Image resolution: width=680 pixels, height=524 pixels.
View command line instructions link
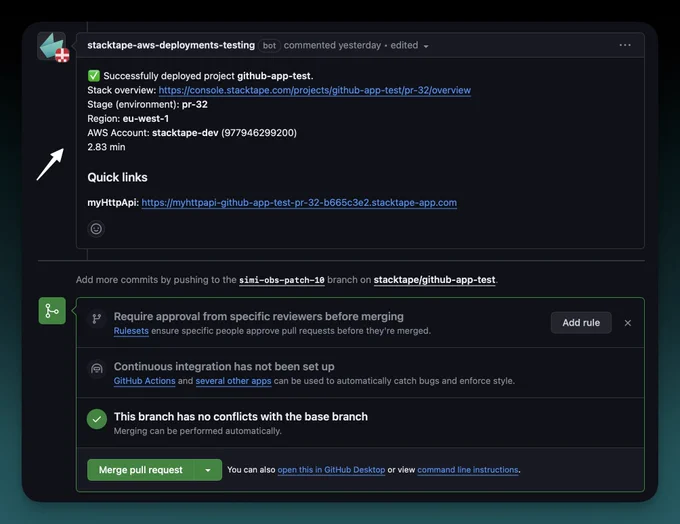click(468, 470)
